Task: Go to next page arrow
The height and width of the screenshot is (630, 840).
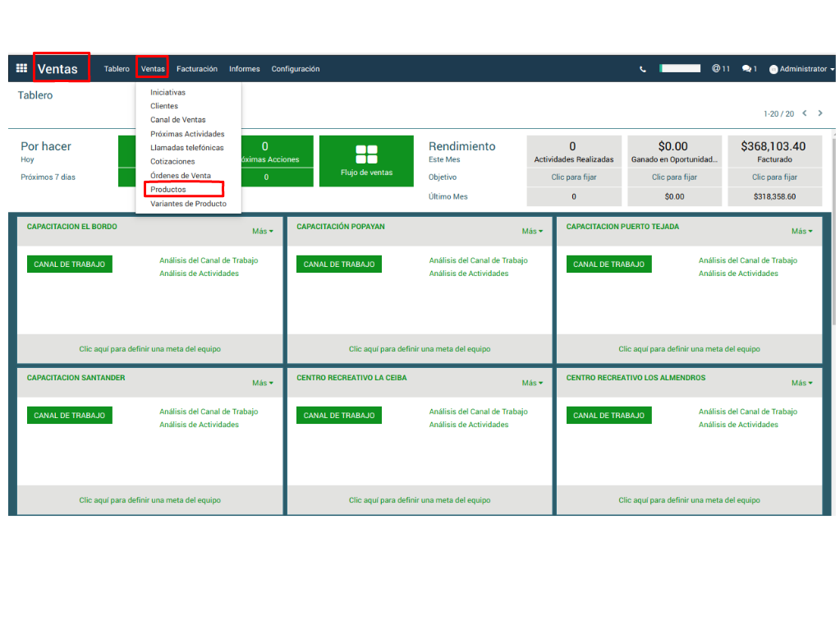Action: click(x=819, y=113)
